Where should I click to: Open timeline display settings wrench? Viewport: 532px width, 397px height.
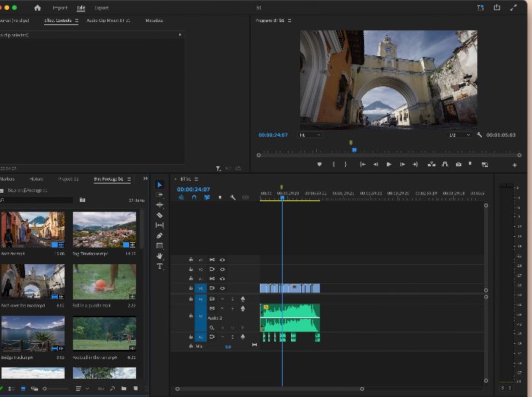(x=233, y=197)
